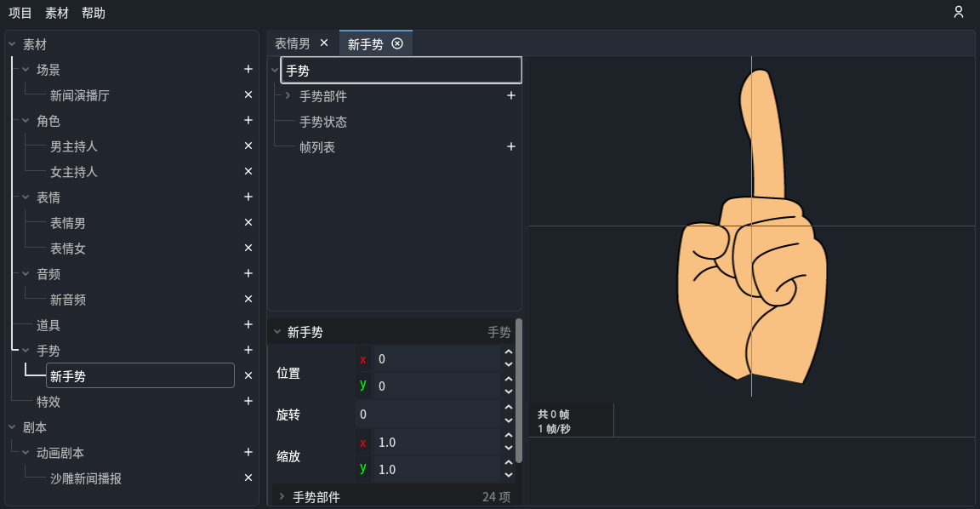This screenshot has width=980, height=509.
Task: Add a new scene under 场景
Action: 248,69
